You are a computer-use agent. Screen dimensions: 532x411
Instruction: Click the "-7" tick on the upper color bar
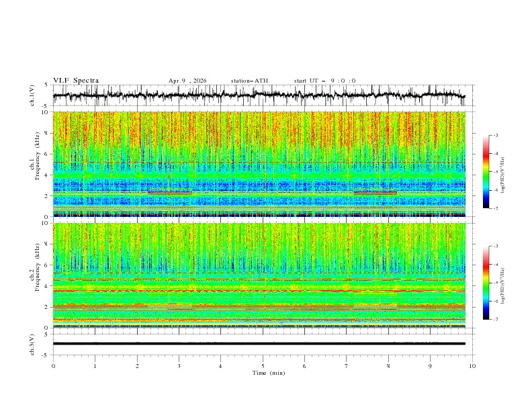(x=495, y=209)
